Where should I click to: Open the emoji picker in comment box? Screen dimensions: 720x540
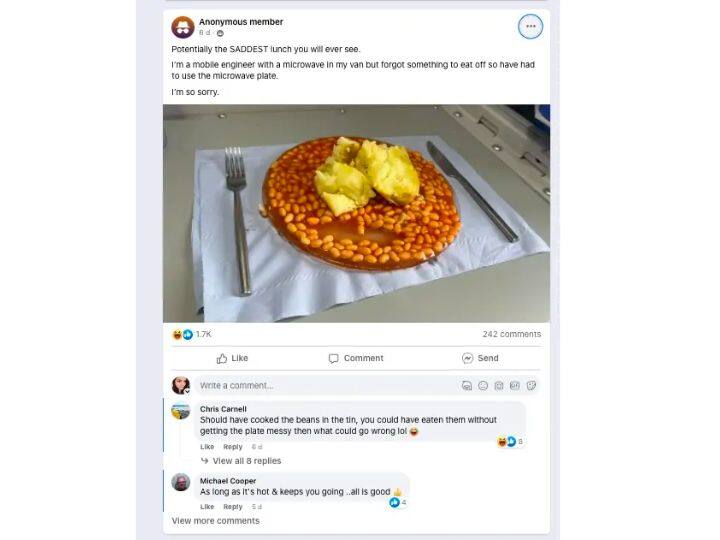click(483, 386)
